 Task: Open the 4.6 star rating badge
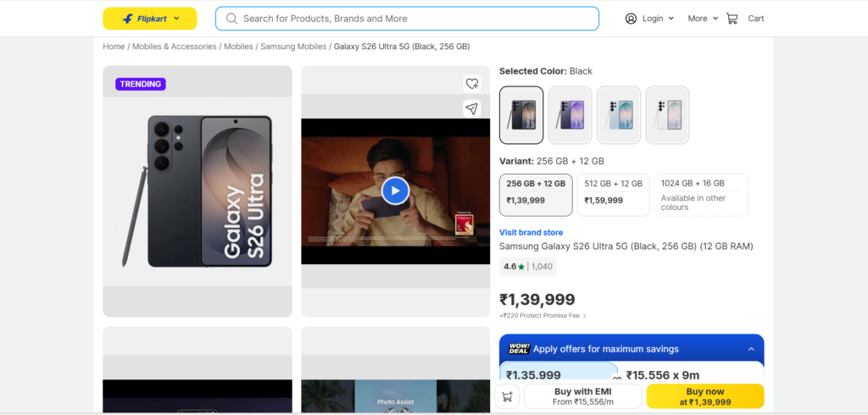tap(528, 267)
